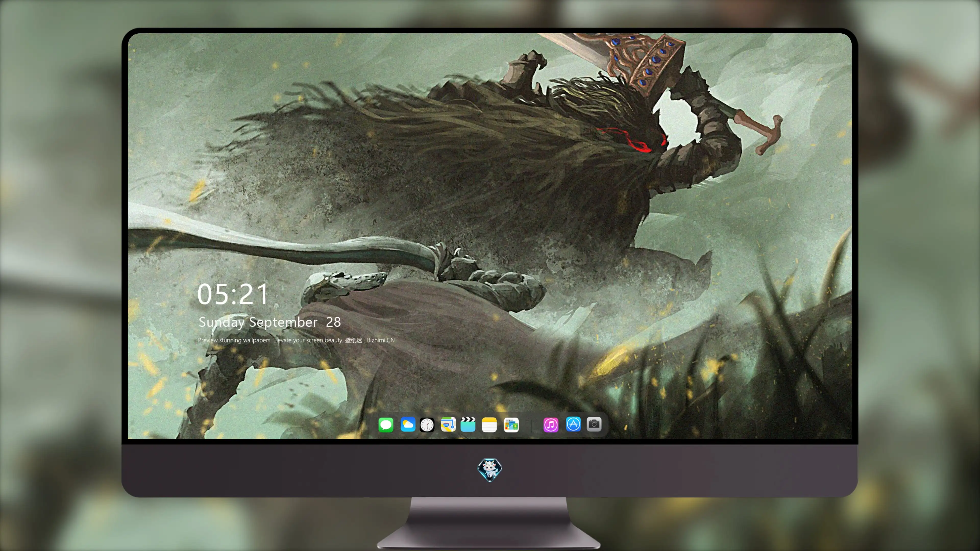This screenshot has width=980, height=551.
Task: Click the Bizhimi.CN wallpaper preview caption
Action: pyautogui.click(x=296, y=340)
